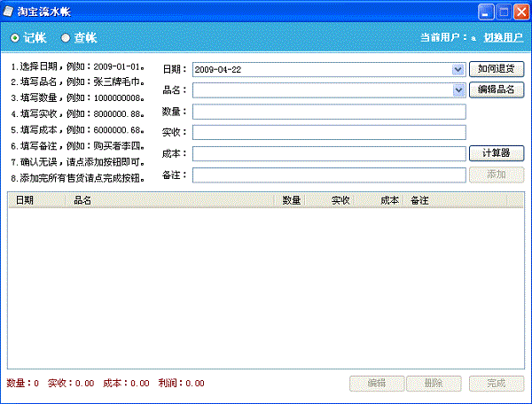This screenshot has height=404, width=532.
Task: Select the 记帐 radio button
Action: [15, 38]
